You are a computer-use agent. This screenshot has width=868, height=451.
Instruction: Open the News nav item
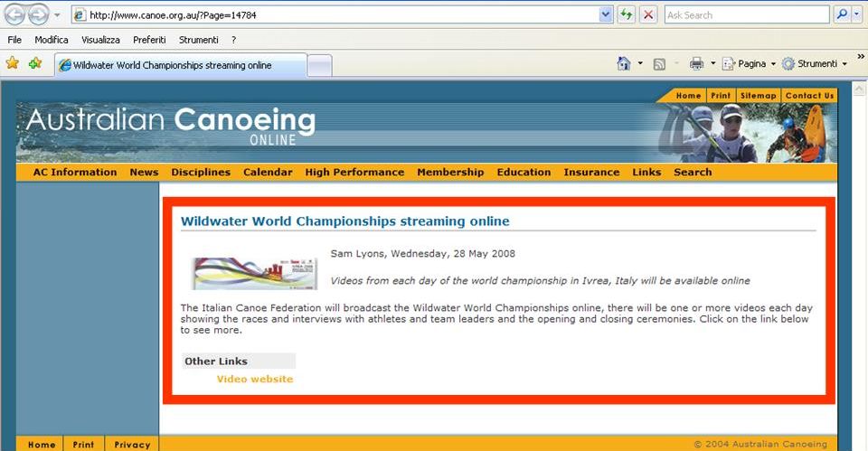[144, 172]
